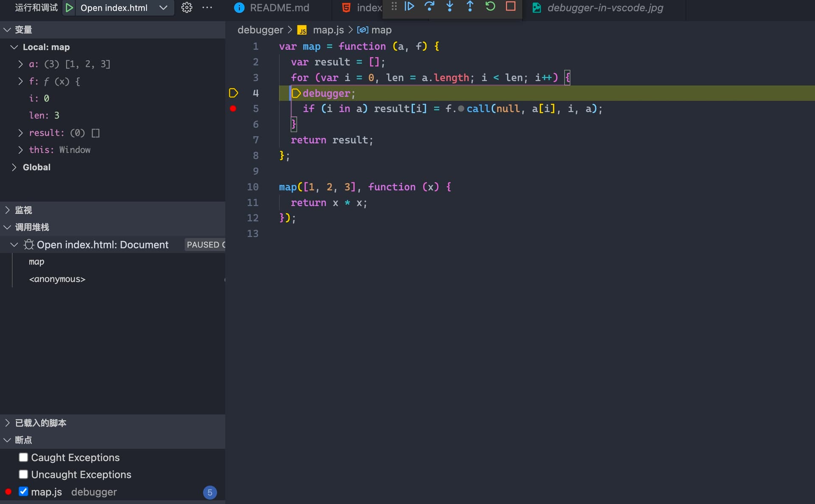Stop the debug session
Image resolution: width=815 pixels, height=504 pixels.
pyautogui.click(x=511, y=6)
